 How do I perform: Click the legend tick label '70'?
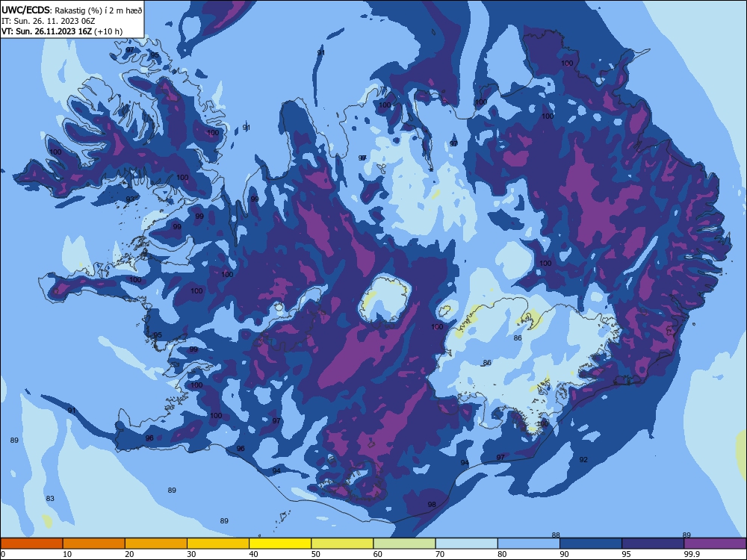(x=440, y=554)
